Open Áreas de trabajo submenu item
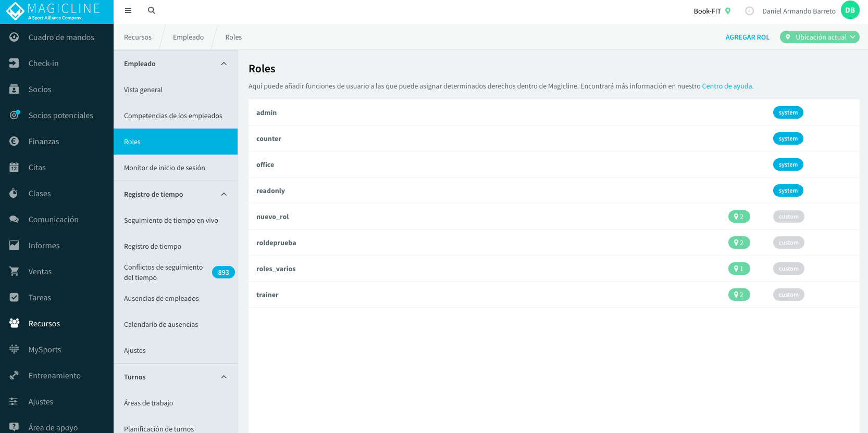Image resolution: width=868 pixels, height=433 pixels. click(176, 403)
